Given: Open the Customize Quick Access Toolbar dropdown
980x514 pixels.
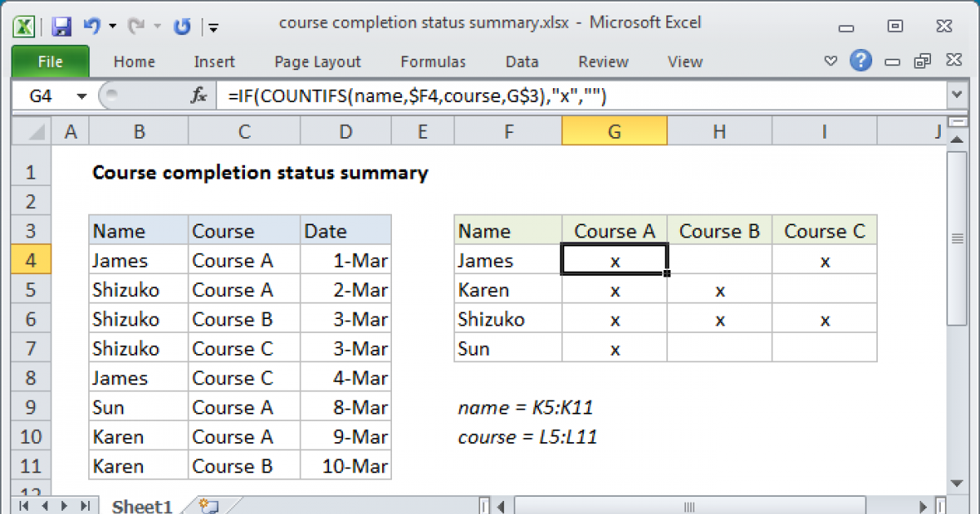Looking at the screenshot, I should (213, 27).
